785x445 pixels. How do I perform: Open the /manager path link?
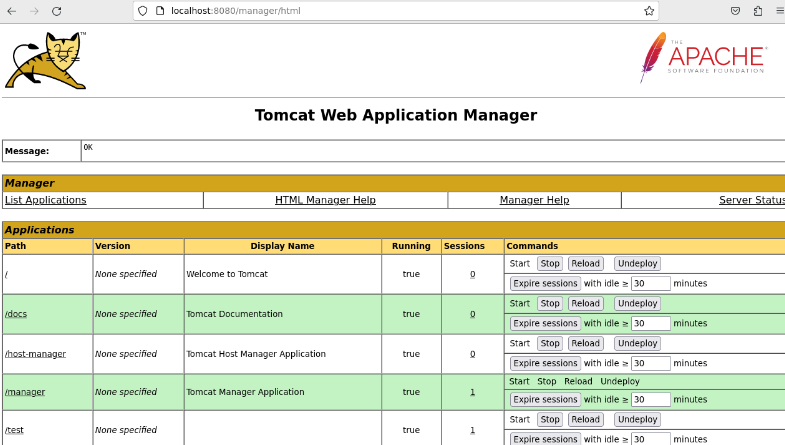[x=25, y=392]
